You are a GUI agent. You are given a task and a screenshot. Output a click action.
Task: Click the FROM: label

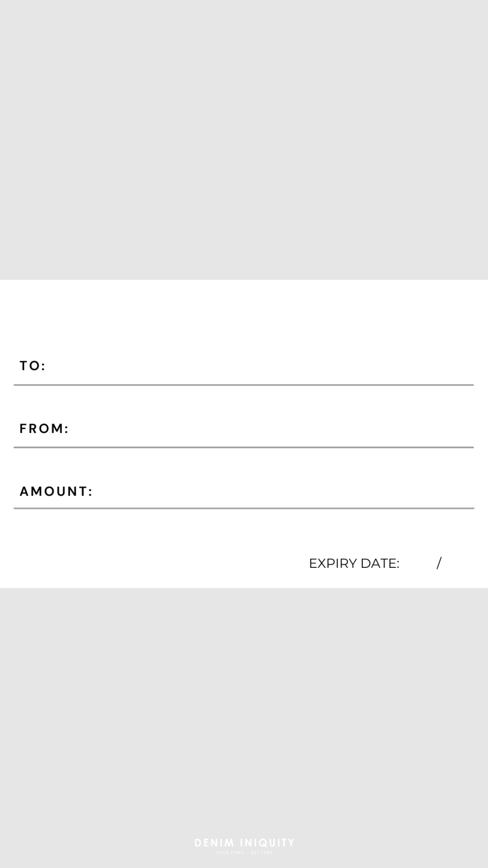[44, 429]
